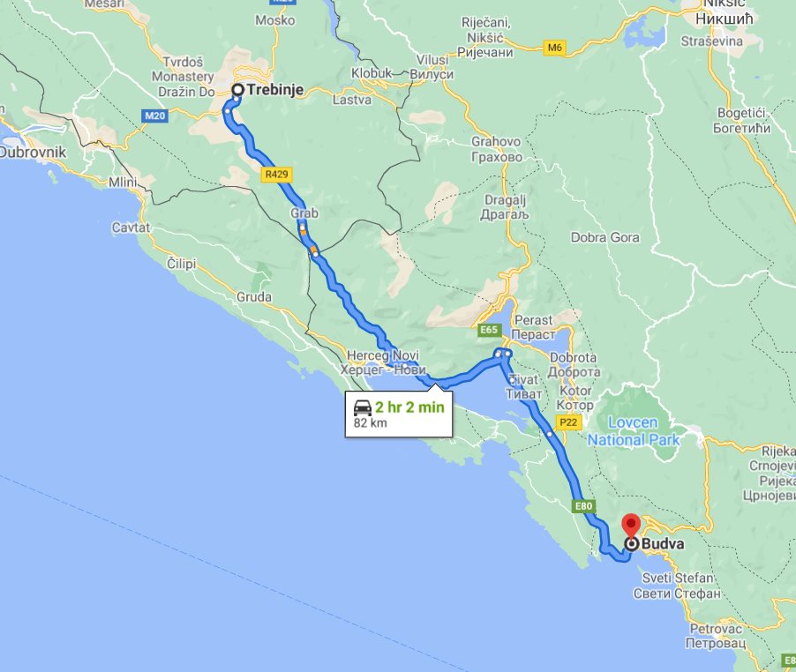The height and width of the screenshot is (672, 796).
Task: Click the M6 road shield
Action: [x=555, y=48]
